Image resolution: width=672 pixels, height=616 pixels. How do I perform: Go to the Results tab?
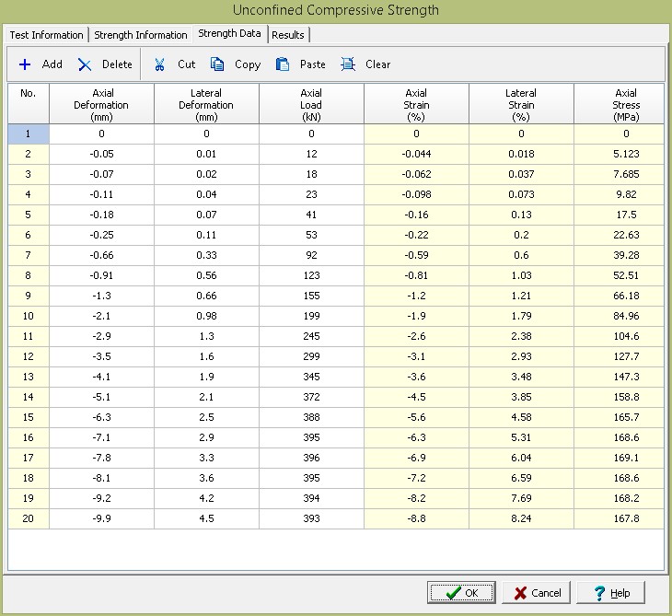pyautogui.click(x=287, y=35)
